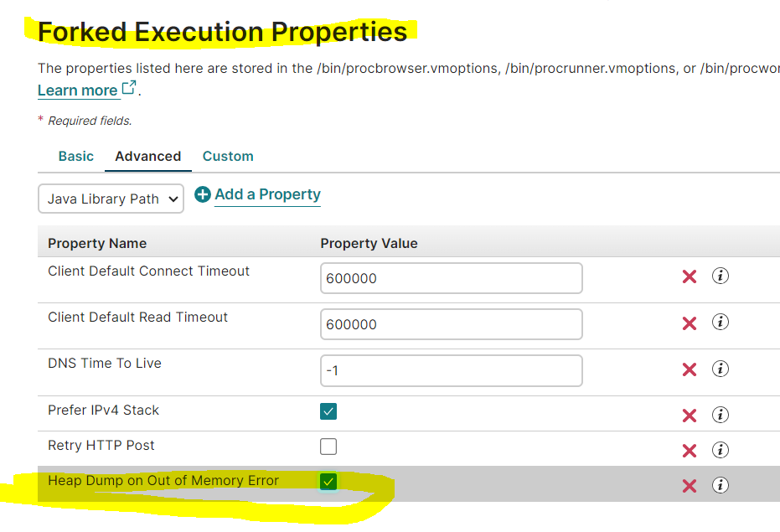This screenshot has width=780, height=532.
Task: Focus the DNS Time To Live value field
Action: coord(451,370)
